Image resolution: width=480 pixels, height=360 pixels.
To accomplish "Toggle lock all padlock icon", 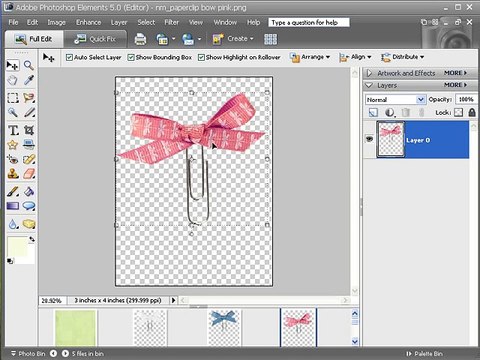I will click(472, 113).
